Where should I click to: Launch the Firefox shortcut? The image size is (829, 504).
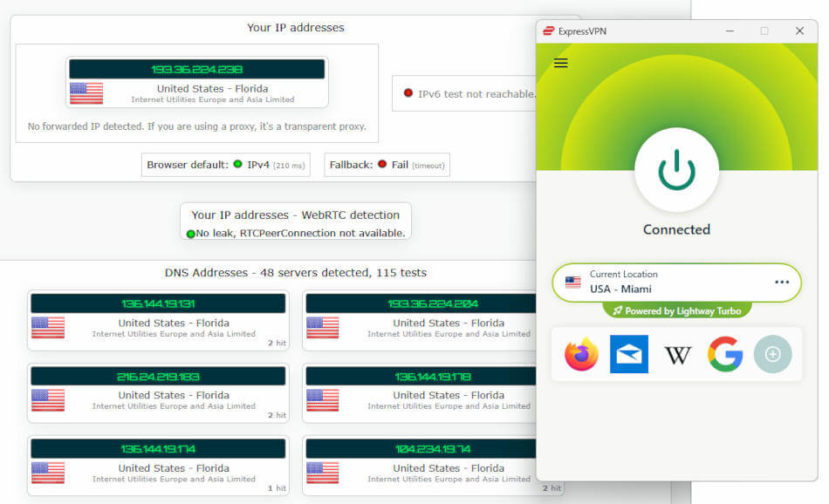click(582, 355)
